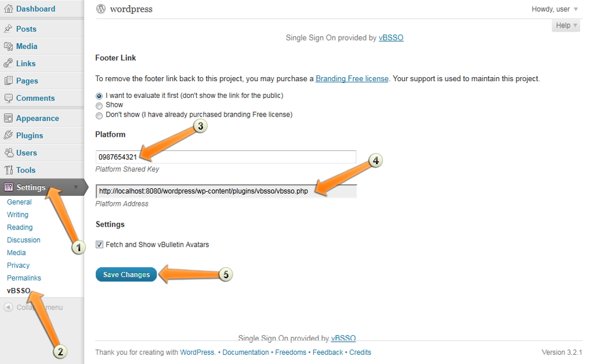Viewport: 594px width, 364px height.
Task: Open the Discussion settings submenu item
Action: (x=23, y=240)
